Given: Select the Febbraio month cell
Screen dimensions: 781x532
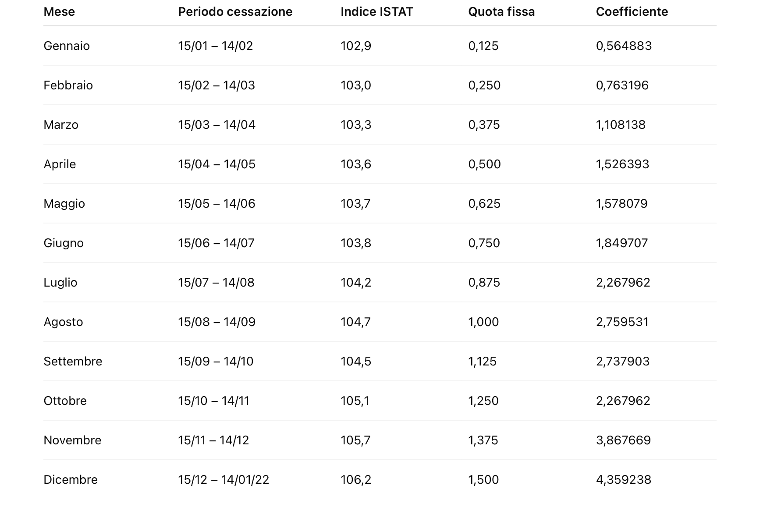Looking at the screenshot, I should (68, 85).
